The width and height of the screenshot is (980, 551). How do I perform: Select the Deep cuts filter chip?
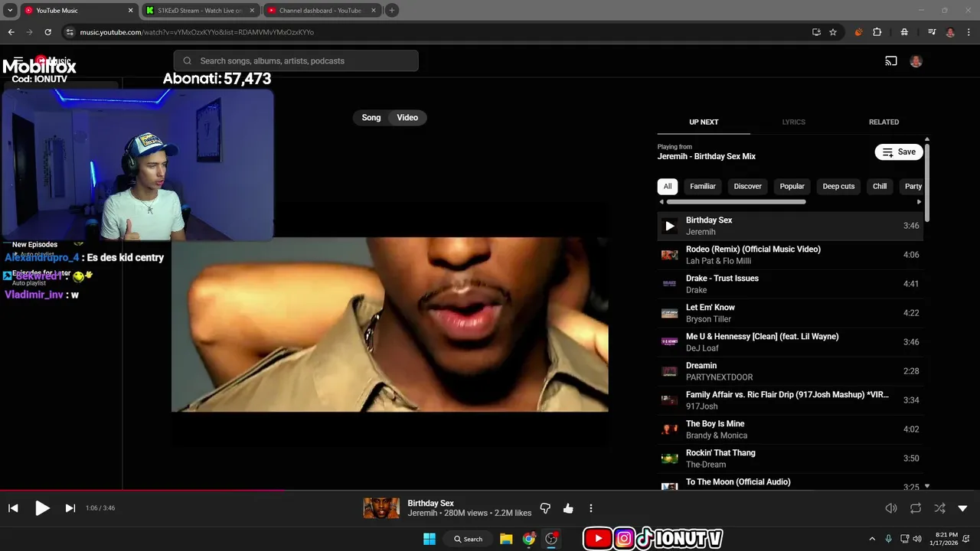[838, 186]
